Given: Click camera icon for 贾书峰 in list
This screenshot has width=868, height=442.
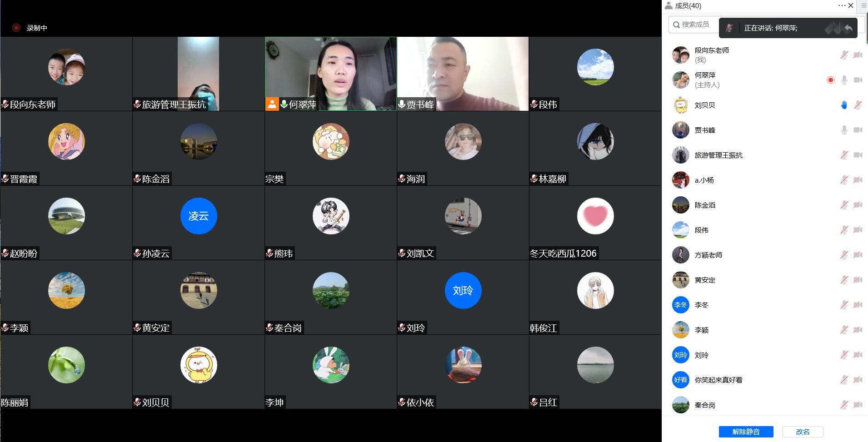Looking at the screenshot, I should point(858,130).
